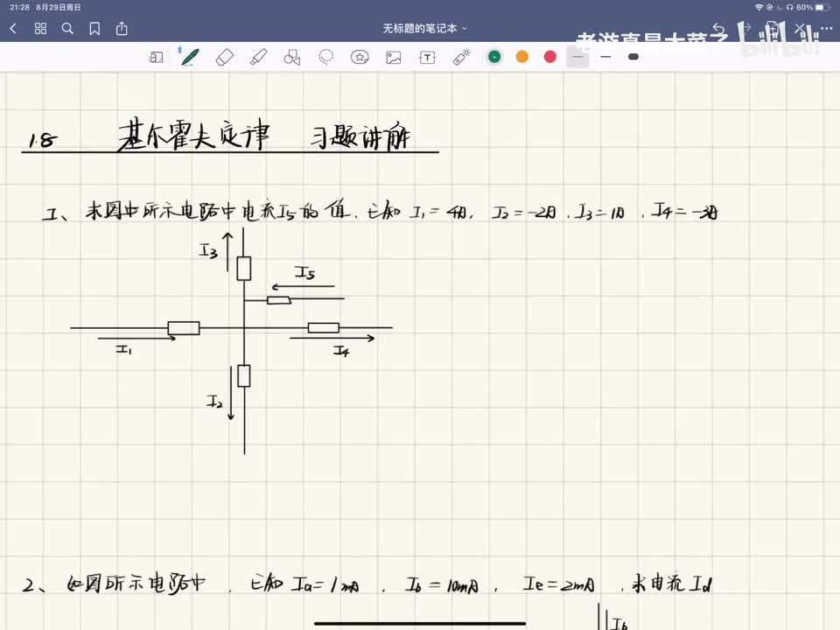This screenshot has width=840, height=630.
Task: Tap the battery indicator in status bar
Action: [822, 8]
